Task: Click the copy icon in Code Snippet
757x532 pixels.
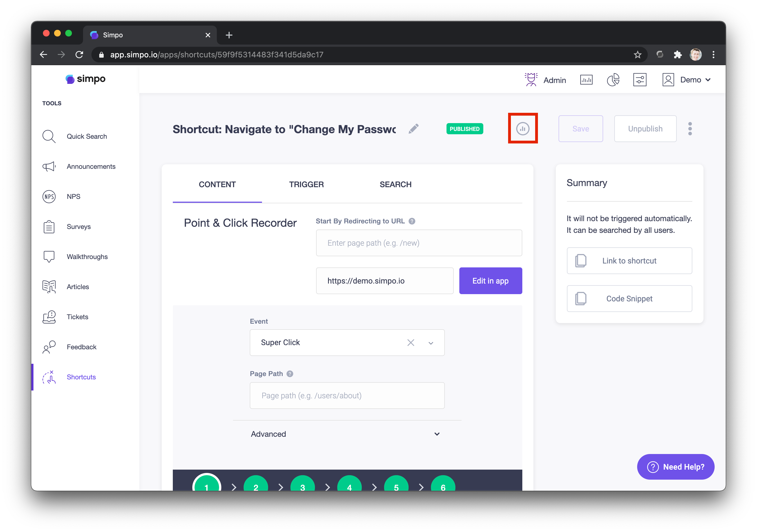Action: (x=580, y=298)
